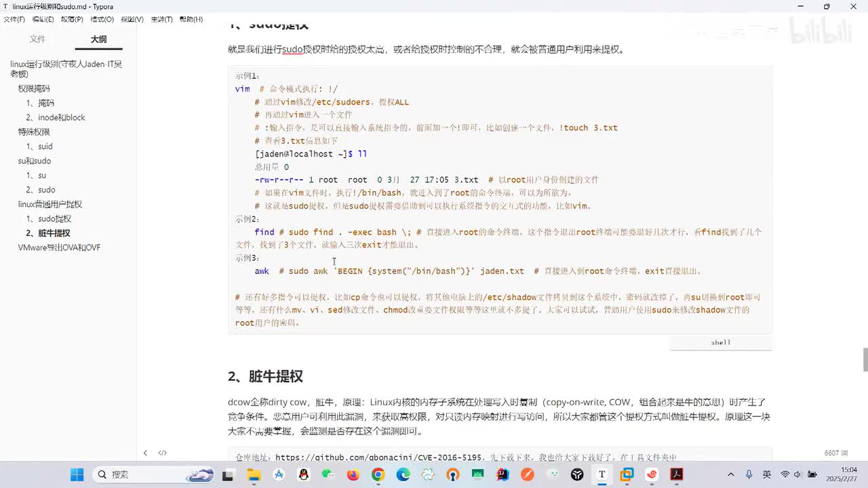Select top outline entry linux运行级别
Image resolution: width=868 pixels, height=488 pixels.
tap(66, 68)
